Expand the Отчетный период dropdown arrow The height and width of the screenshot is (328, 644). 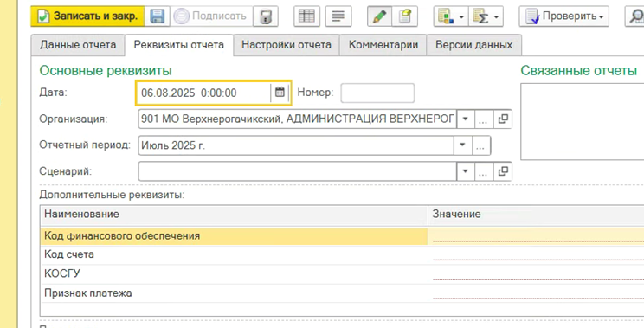(463, 145)
